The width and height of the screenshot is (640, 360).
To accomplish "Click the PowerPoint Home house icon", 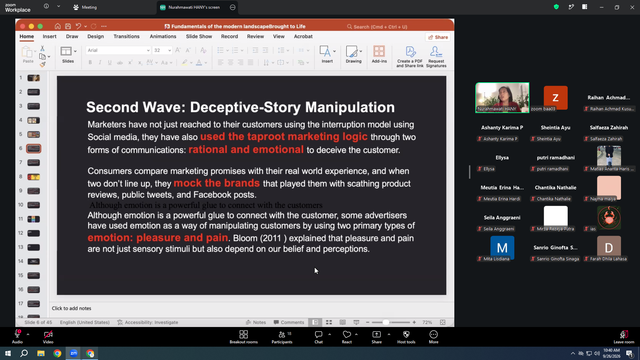I will pyautogui.click(x=58, y=26).
